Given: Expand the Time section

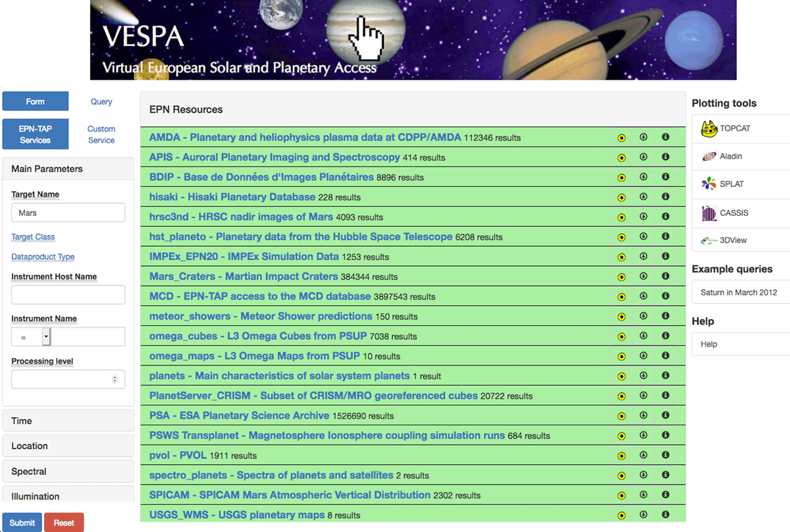Looking at the screenshot, I should [x=68, y=421].
